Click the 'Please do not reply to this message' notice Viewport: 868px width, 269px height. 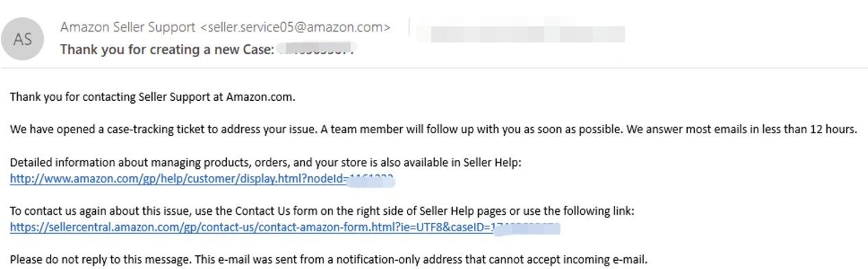tap(328, 259)
